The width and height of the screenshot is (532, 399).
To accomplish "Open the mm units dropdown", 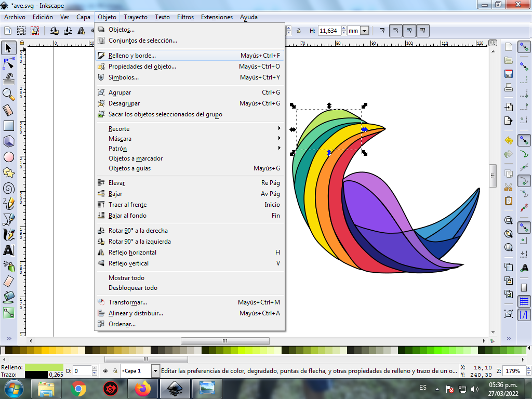I will pos(358,31).
